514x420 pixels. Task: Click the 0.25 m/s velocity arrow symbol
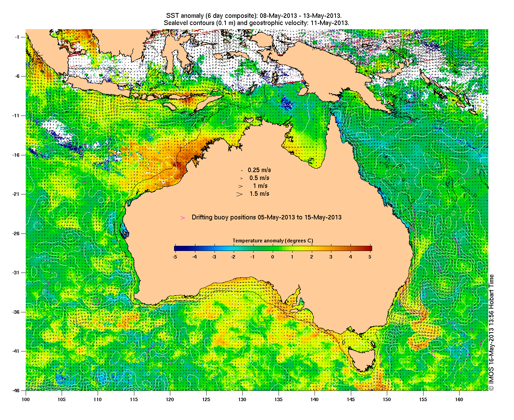[x=242, y=170]
